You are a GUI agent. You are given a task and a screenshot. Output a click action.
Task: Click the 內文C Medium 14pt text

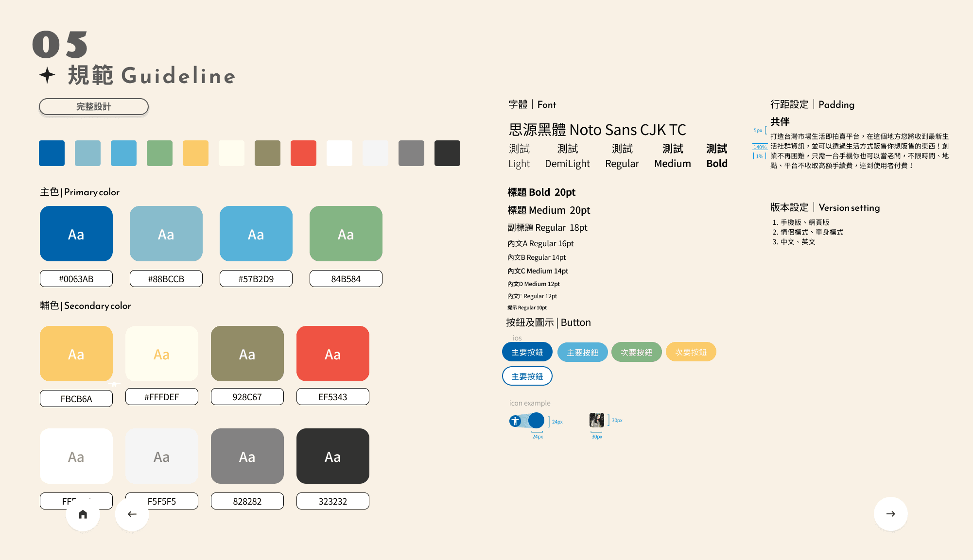pos(538,271)
